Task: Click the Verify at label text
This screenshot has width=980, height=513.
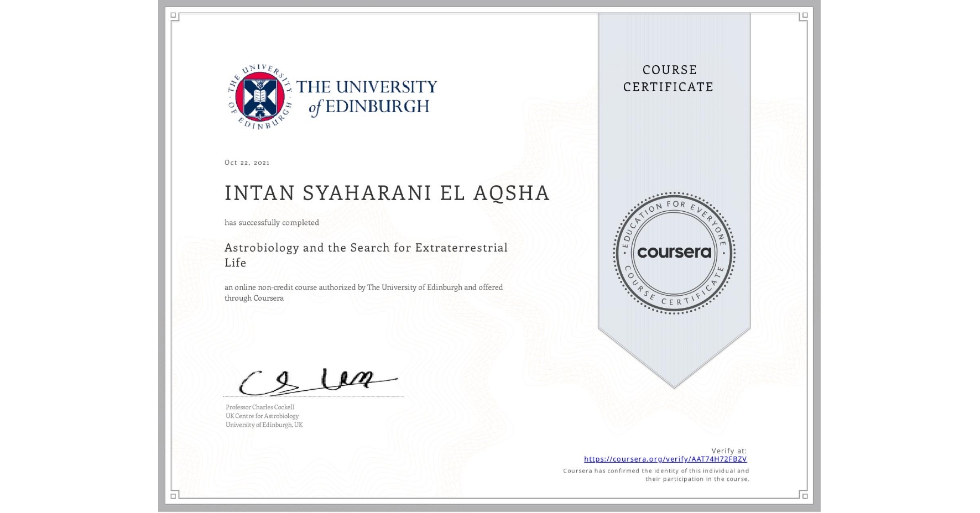Action: click(x=728, y=449)
